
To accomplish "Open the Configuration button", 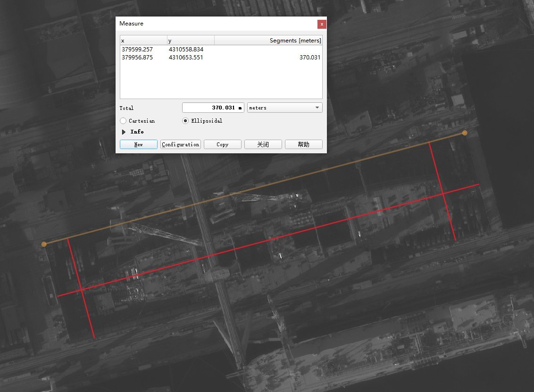I will [x=181, y=144].
